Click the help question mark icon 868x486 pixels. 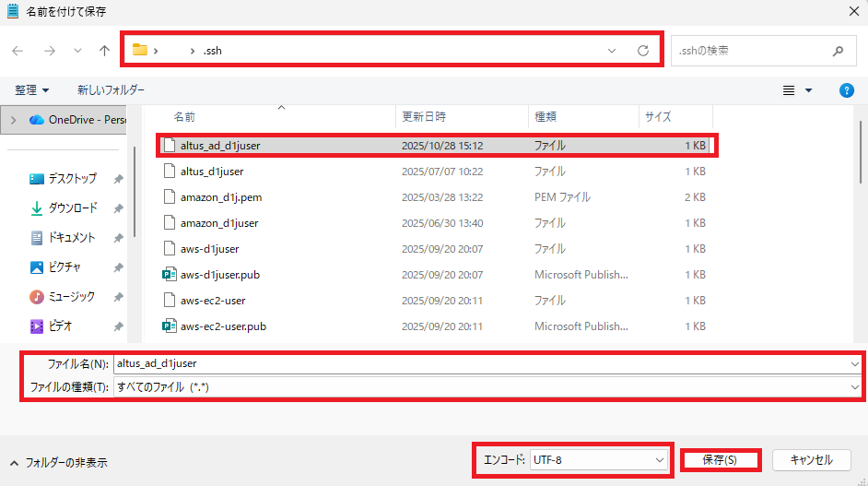coord(846,90)
